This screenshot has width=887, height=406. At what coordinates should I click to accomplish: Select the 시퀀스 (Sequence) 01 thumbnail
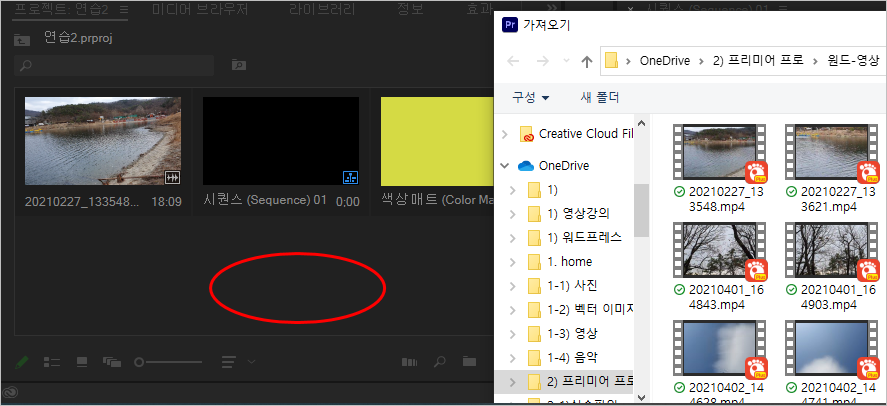tap(281, 141)
